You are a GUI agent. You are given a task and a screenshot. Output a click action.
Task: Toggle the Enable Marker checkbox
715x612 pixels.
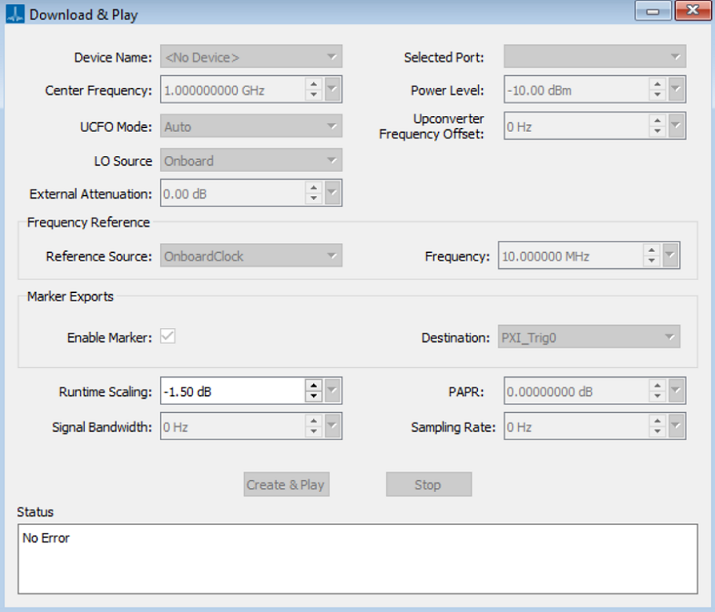167,337
